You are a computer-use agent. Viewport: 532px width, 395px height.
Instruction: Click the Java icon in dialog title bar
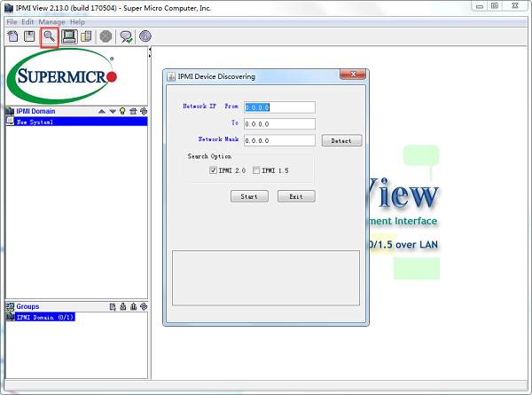(x=171, y=76)
